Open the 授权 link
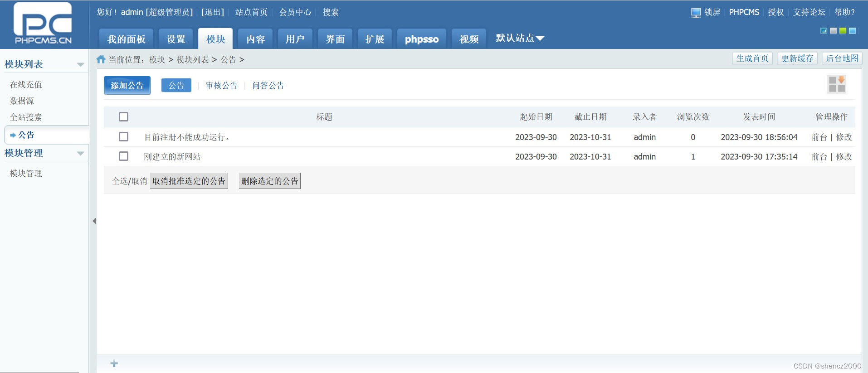The height and width of the screenshot is (373, 868). click(x=776, y=12)
